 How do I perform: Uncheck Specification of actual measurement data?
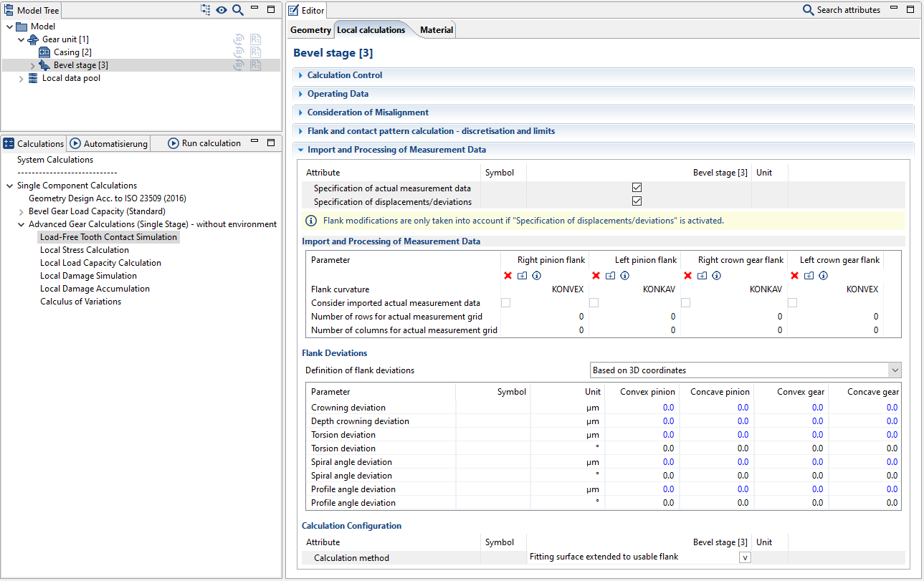click(x=637, y=188)
